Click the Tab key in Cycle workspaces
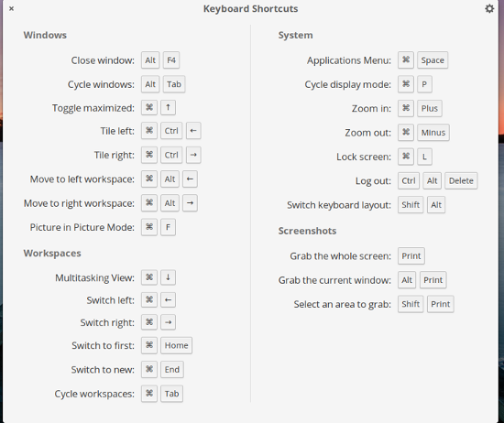This screenshot has height=423, width=504. point(171,394)
